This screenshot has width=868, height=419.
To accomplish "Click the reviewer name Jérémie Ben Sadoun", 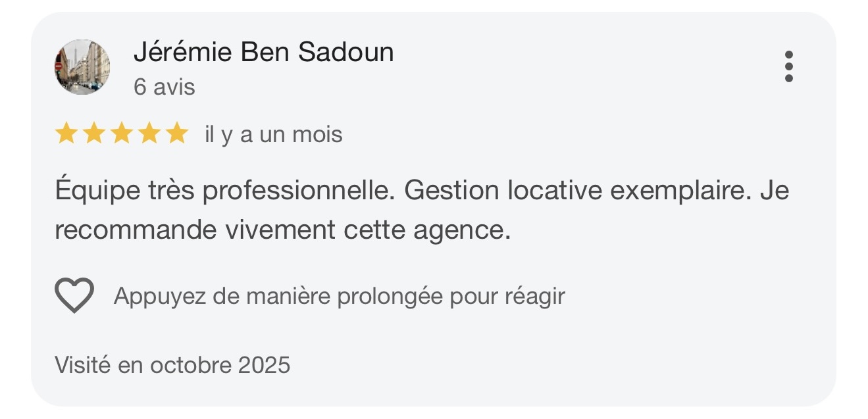I will [265, 53].
